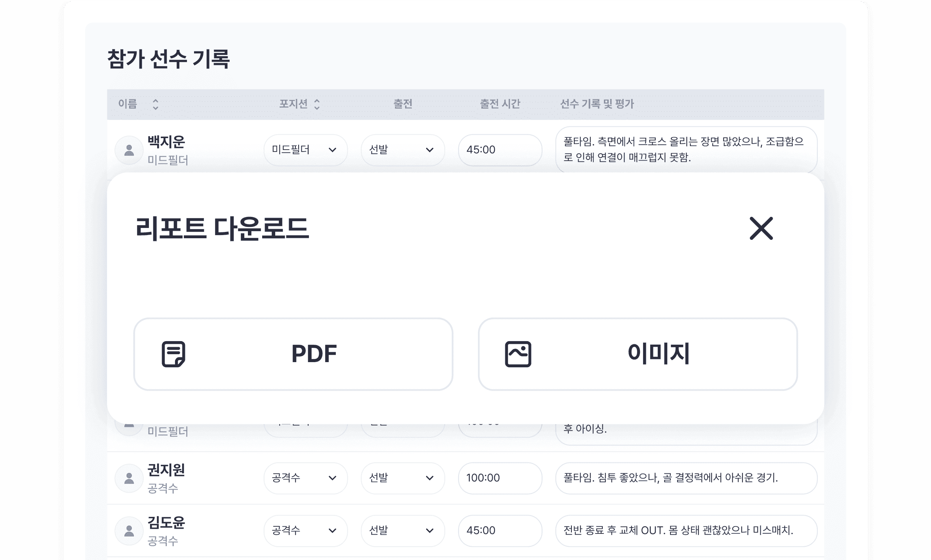This screenshot has width=931, height=560.
Task: Edit 백지운's 45:00 playing time field
Action: tap(500, 150)
